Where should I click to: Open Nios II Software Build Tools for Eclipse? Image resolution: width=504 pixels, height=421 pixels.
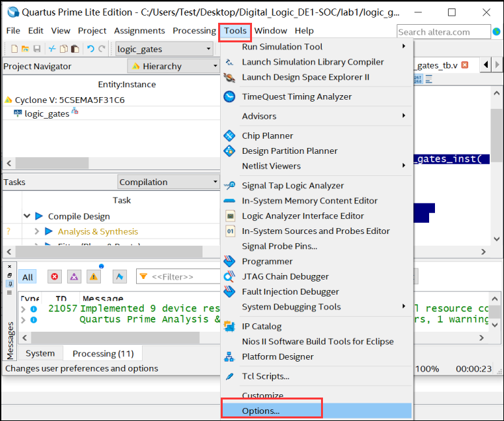point(318,341)
